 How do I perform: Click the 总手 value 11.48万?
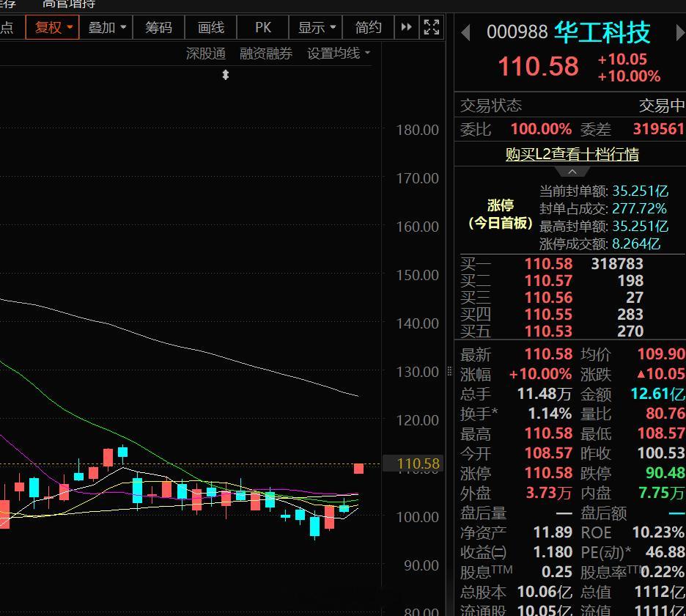tap(545, 394)
